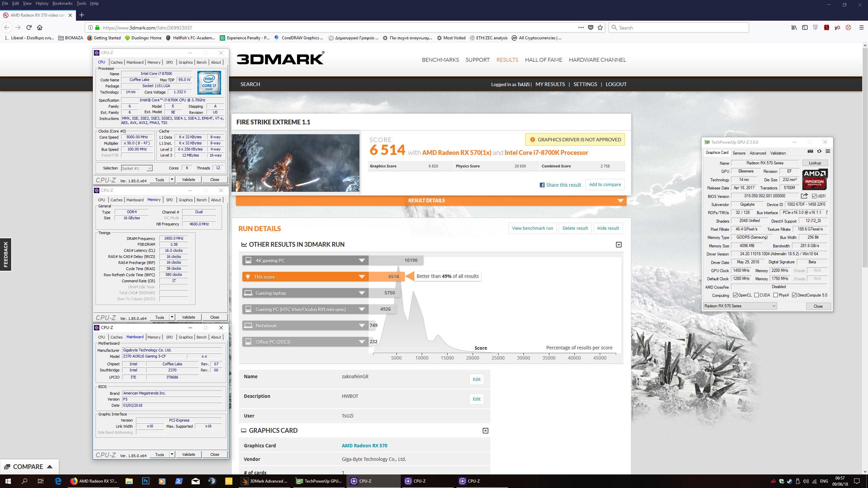Click the Lookup button in GPU-Z

[x=815, y=163]
